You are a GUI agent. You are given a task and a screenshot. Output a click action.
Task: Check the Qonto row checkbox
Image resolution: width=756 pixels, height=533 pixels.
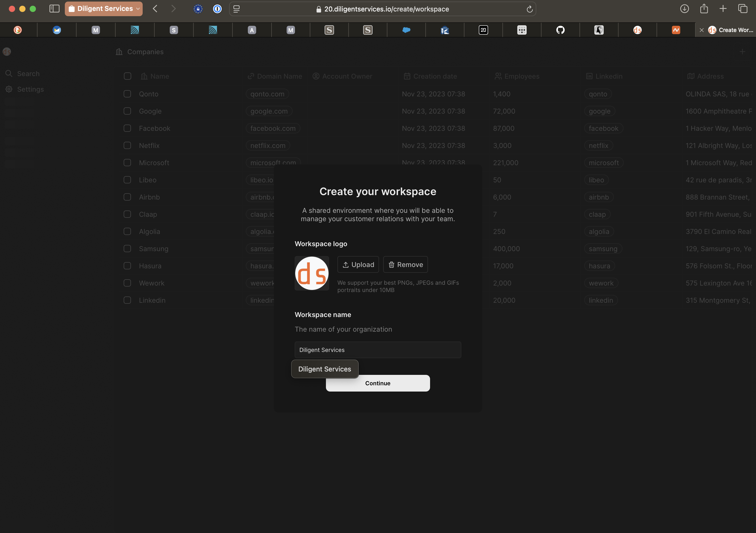point(127,94)
